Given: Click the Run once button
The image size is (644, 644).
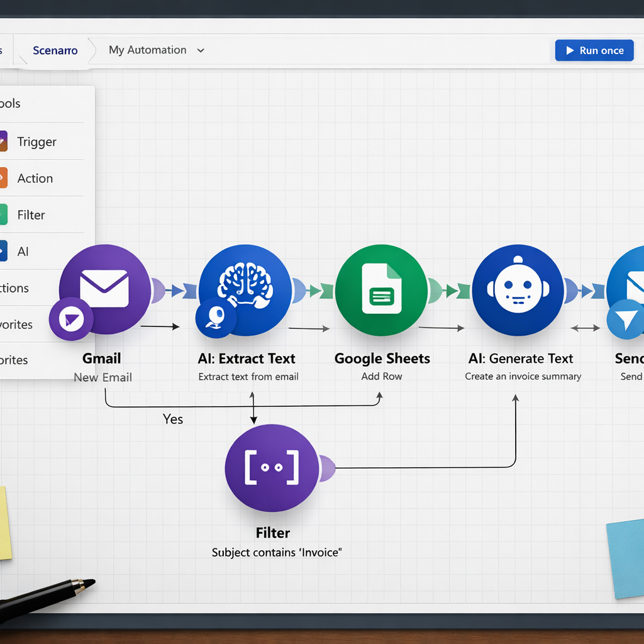Looking at the screenshot, I should click(x=594, y=50).
